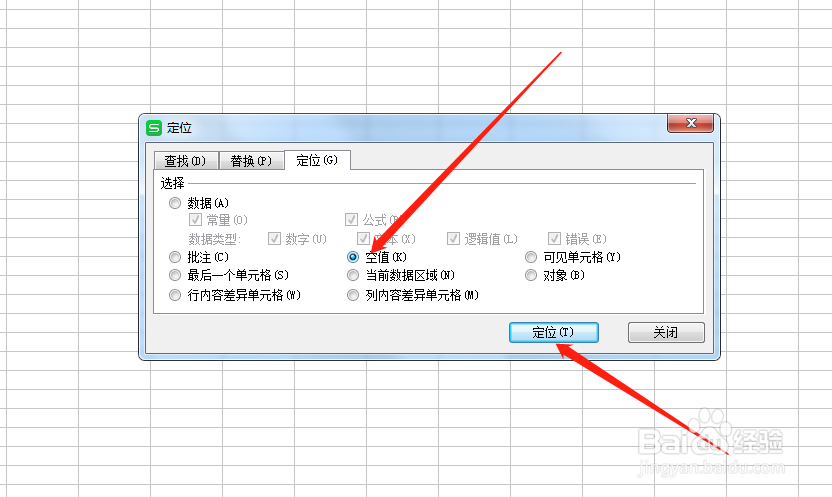The height and width of the screenshot is (497, 832).
Task: Select the 定位(G) tab
Action: (x=317, y=160)
